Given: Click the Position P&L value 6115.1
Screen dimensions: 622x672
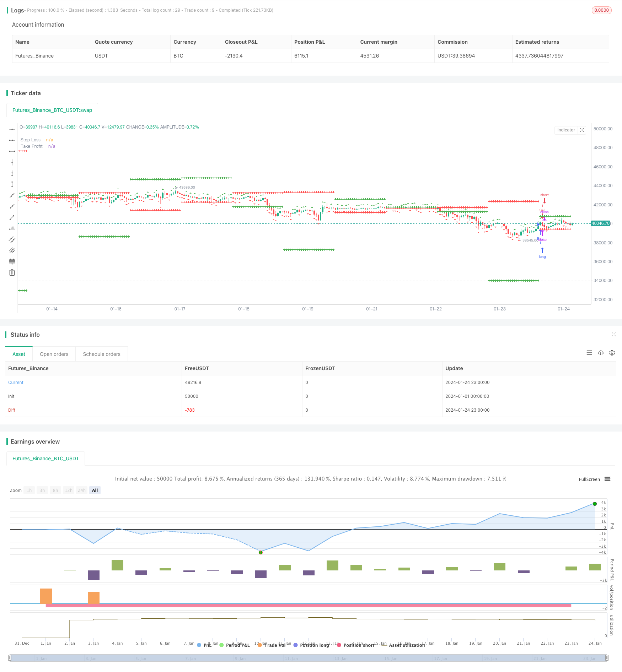Looking at the screenshot, I should [x=301, y=56].
